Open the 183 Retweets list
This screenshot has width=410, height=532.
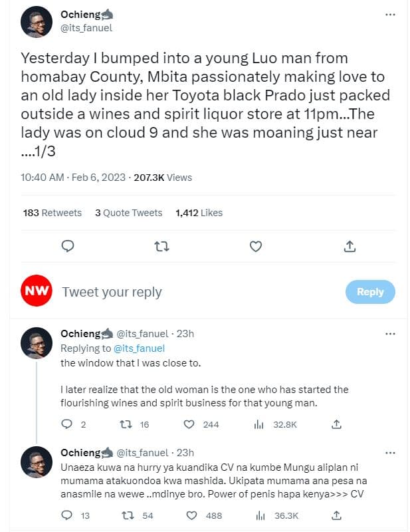point(52,213)
